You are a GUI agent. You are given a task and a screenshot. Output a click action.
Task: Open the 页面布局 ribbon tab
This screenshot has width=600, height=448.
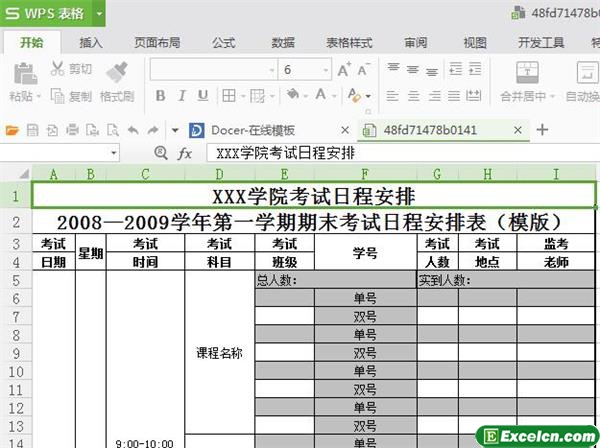pos(157,43)
